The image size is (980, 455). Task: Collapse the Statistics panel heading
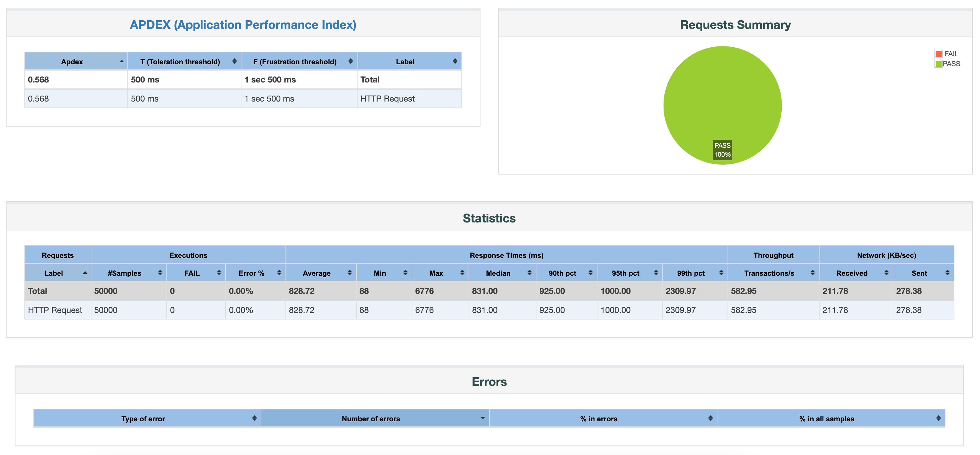(x=489, y=218)
